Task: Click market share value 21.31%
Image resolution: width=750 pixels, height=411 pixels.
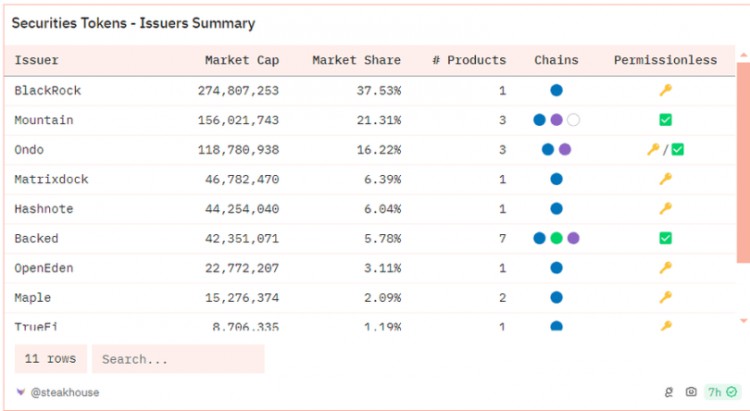Action: pyautogui.click(x=379, y=120)
